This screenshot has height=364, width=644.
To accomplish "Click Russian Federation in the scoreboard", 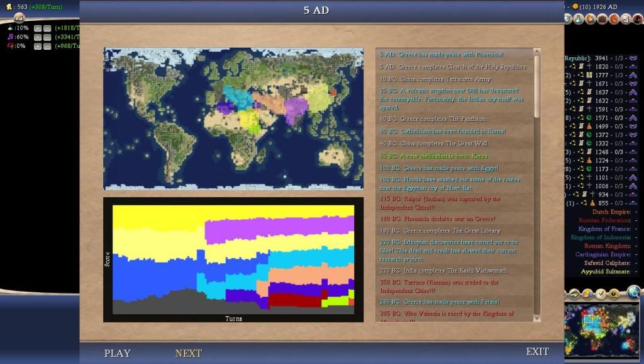I will (x=604, y=220).
